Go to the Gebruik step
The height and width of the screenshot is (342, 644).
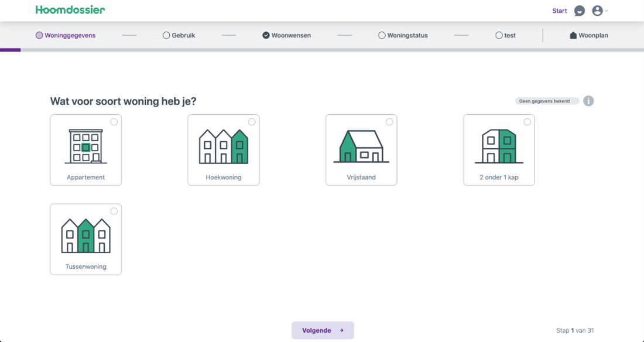click(x=179, y=35)
